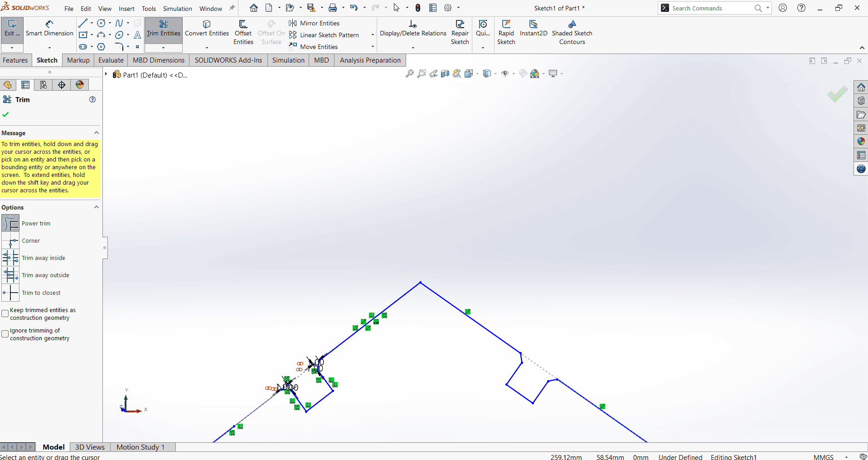Open the Display/Delete Relations dropdown arrow

413,48
